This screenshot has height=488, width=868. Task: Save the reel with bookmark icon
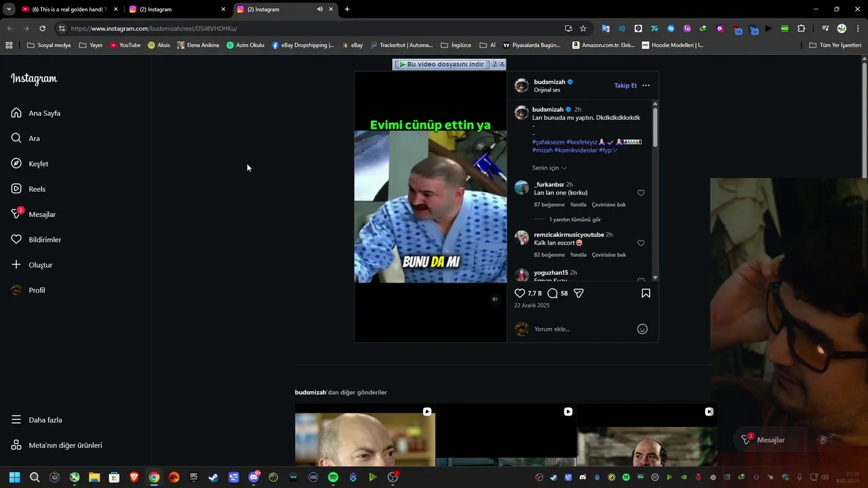pos(646,293)
